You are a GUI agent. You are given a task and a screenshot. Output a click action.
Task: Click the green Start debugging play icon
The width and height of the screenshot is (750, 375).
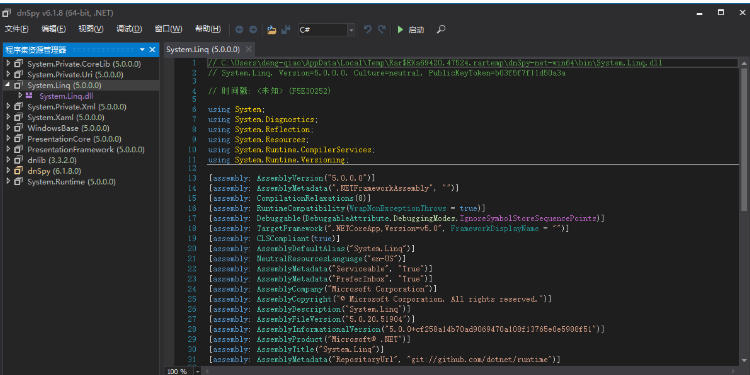coord(400,30)
